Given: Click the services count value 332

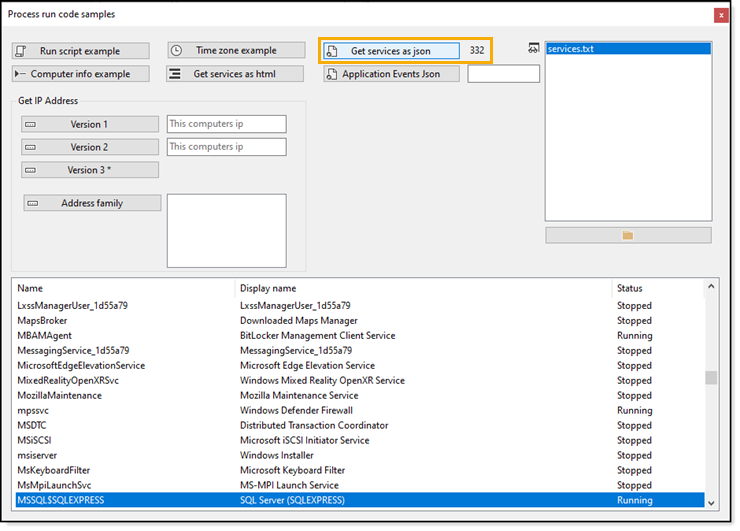Looking at the screenshot, I should 477,51.
